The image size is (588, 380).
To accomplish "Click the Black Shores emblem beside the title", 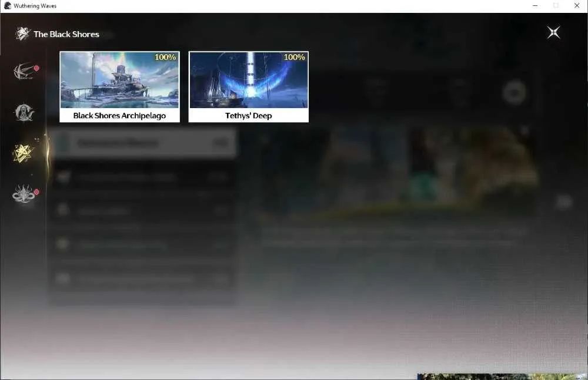I will 22,33.
